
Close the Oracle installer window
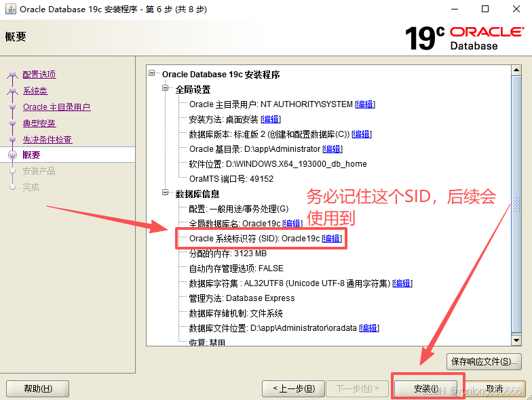click(516, 9)
